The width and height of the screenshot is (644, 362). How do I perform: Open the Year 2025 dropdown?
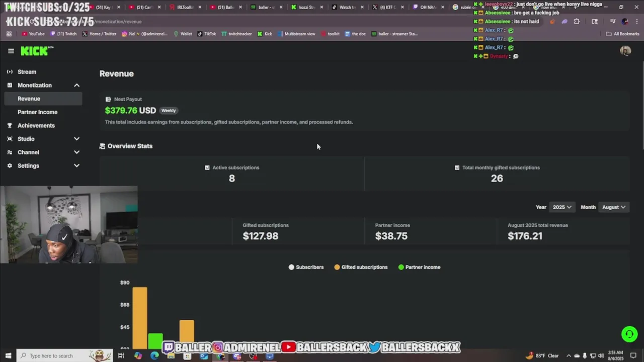562,207
